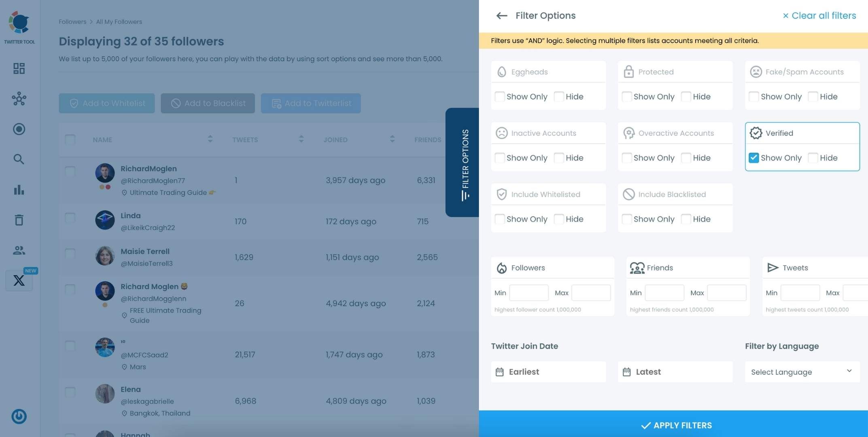868x437 pixels.
Task: Click Clear all filters link
Action: tap(818, 15)
